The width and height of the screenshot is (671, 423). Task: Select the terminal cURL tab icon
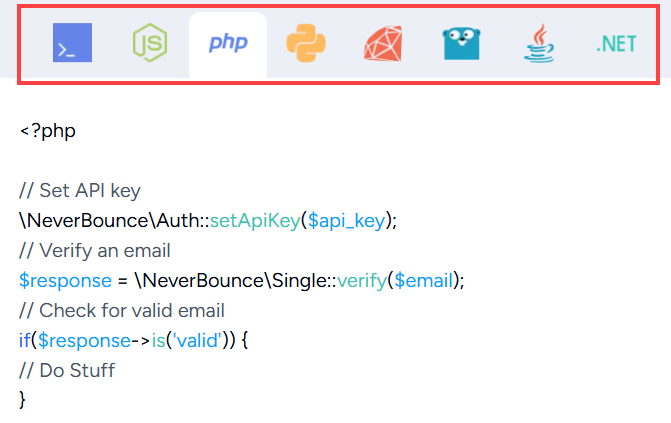tap(72, 43)
